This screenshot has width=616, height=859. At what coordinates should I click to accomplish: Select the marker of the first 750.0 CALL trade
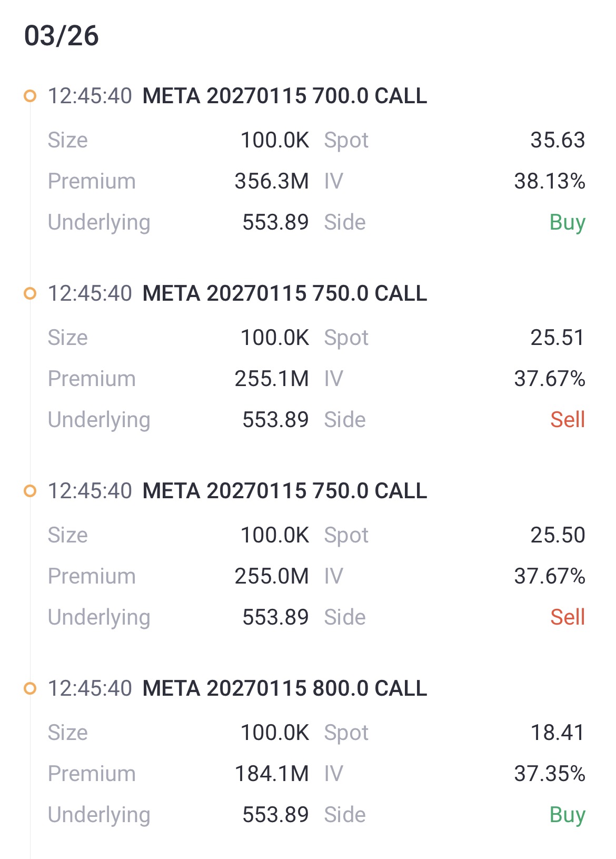click(x=31, y=293)
